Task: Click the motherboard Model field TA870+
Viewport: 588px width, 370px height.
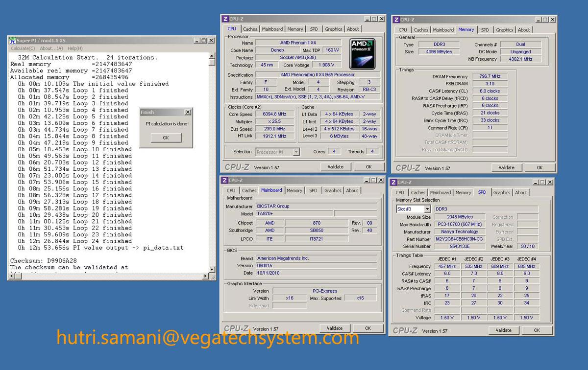Action: (x=294, y=214)
